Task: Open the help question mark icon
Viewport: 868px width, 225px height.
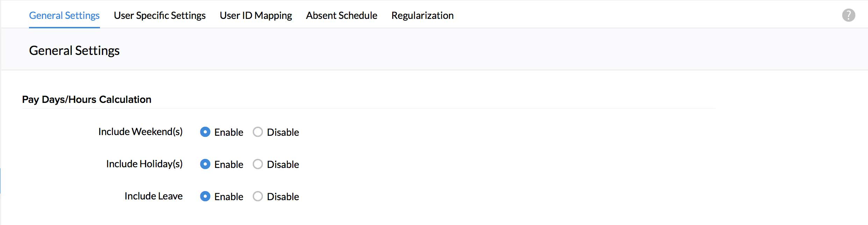Action: coord(848,15)
